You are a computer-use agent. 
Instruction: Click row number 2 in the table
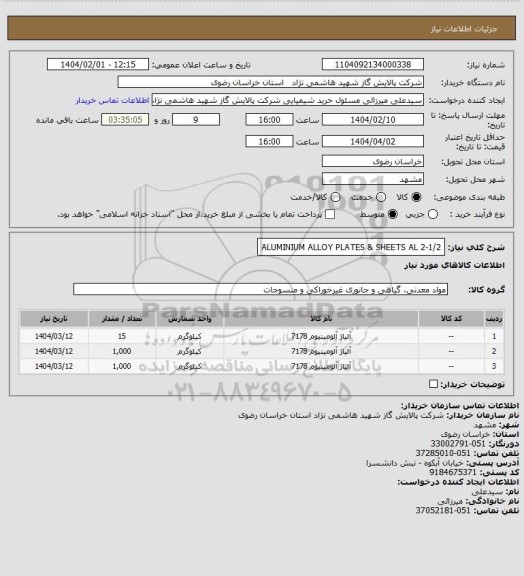(x=494, y=351)
